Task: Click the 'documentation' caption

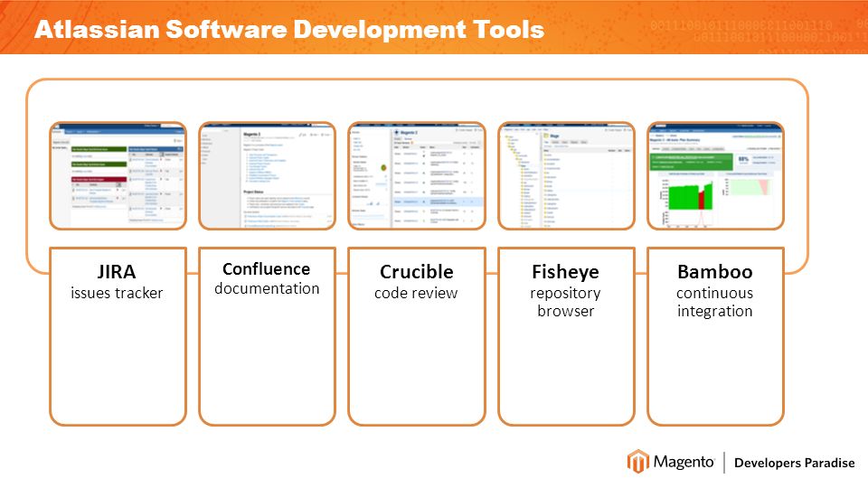Action: [x=267, y=288]
